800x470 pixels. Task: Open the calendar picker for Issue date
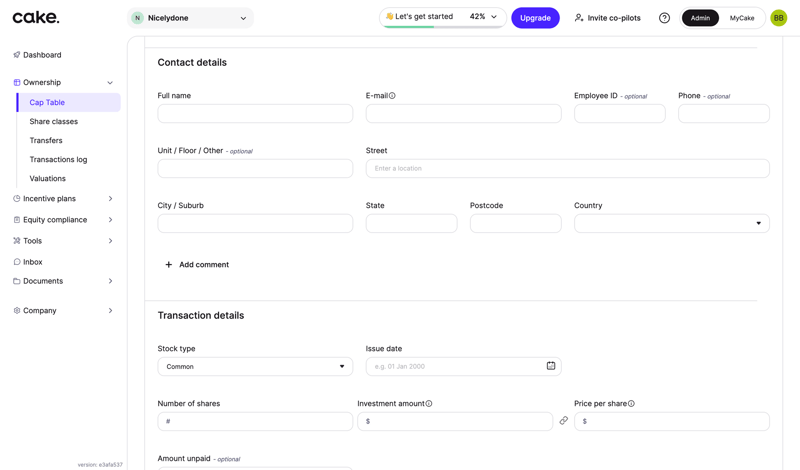(551, 366)
